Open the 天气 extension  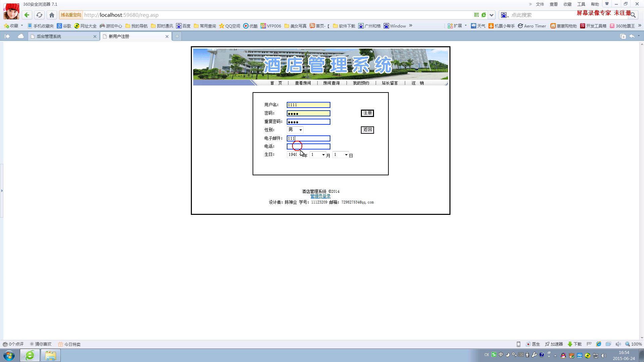[x=478, y=26]
